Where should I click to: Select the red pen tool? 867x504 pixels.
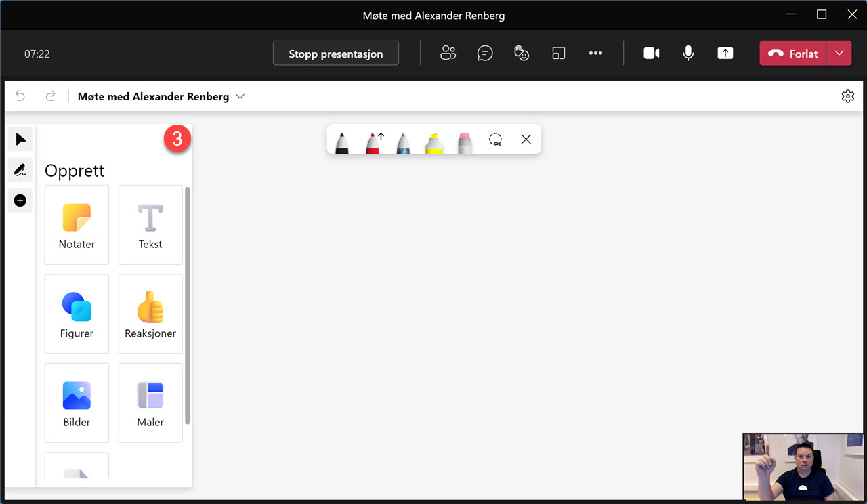click(373, 142)
